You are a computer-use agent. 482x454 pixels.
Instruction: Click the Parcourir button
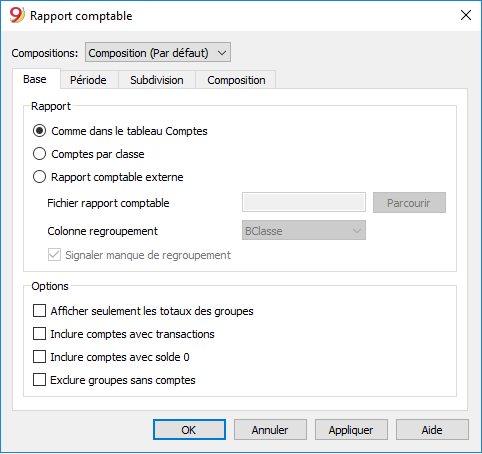point(409,202)
